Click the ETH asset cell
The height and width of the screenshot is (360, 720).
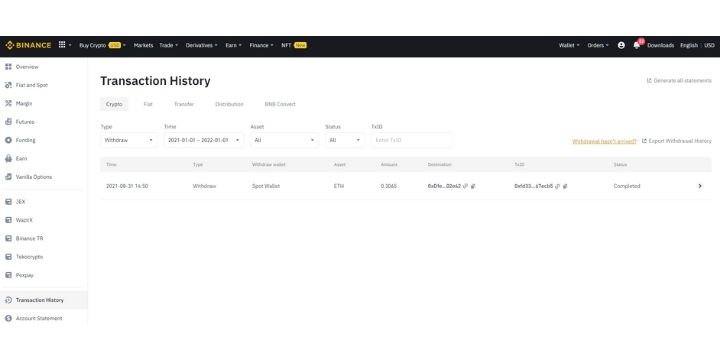click(x=338, y=186)
